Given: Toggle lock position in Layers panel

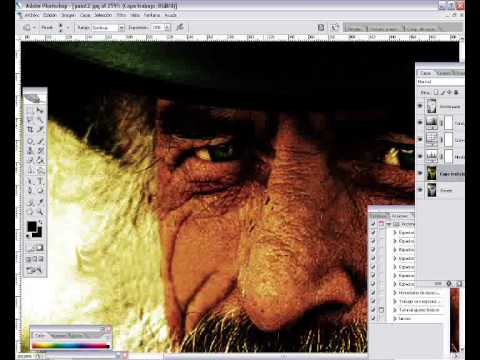Looking at the screenshot, I should [x=449, y=92].
